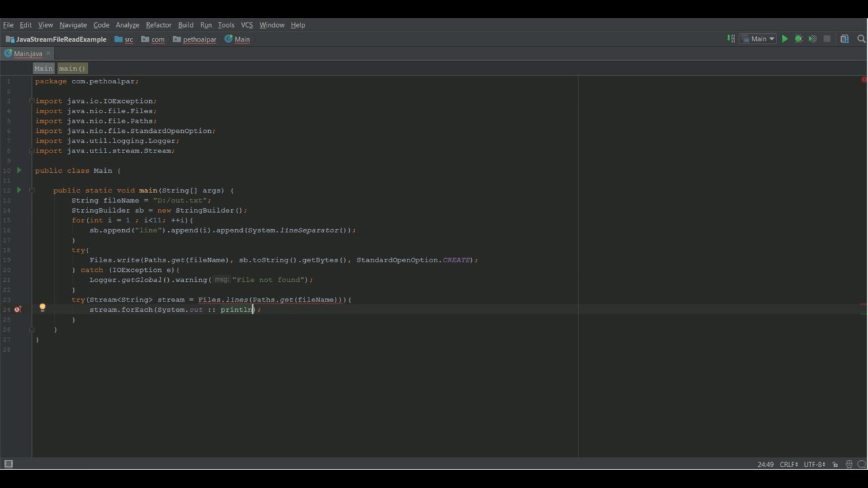The width and height of the screenshot is (868, 488).
Task: Open the View menu
Action: [45, 25]
